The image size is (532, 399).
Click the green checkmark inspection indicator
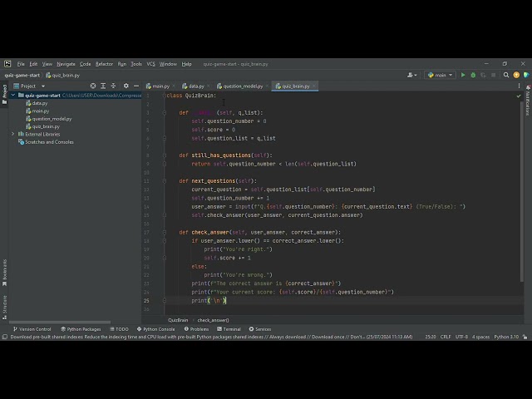519,96
